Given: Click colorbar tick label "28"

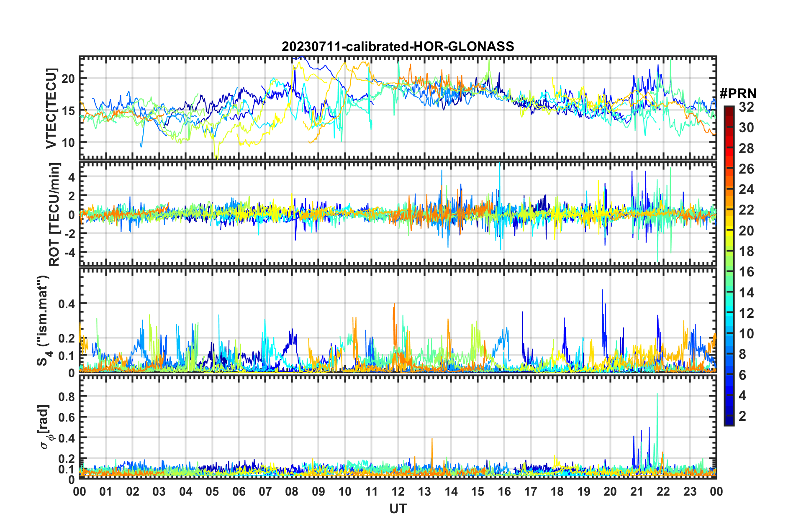Looking at the screenshot, I should [x=746, y=148].
